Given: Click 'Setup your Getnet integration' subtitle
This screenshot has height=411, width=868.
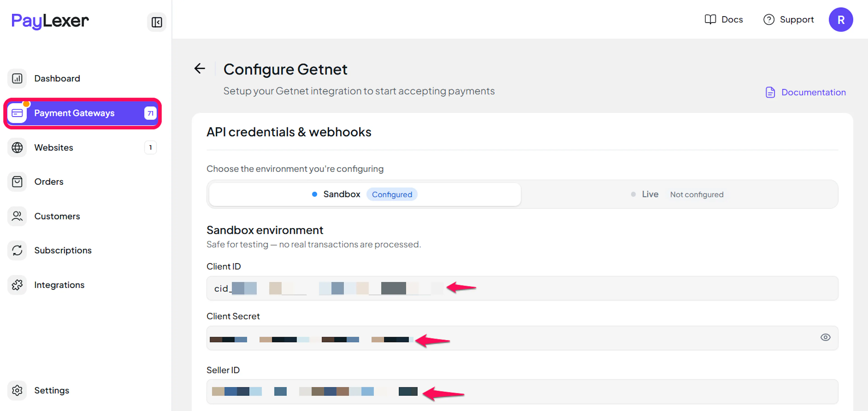Looking at the screenshot, I should coord(359,91).
